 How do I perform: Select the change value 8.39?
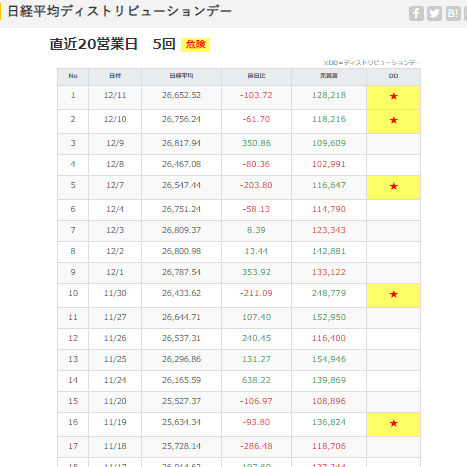pyautogui.click(x=256, y=230)
